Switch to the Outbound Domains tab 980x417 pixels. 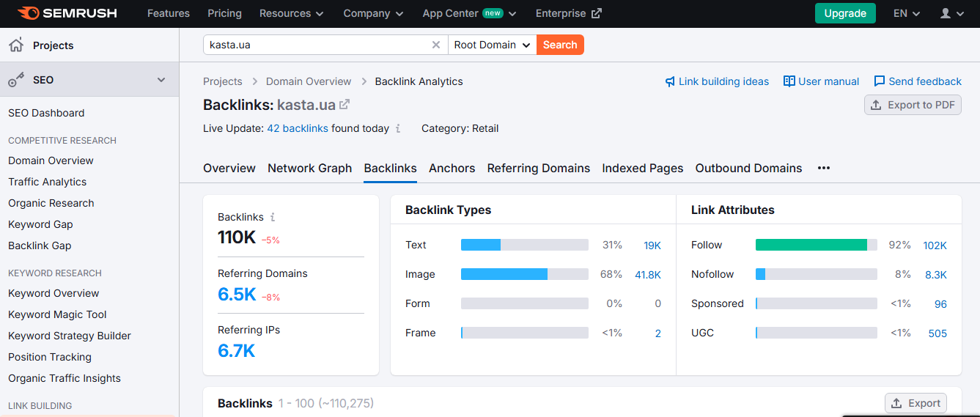click(x=749, y=168)
